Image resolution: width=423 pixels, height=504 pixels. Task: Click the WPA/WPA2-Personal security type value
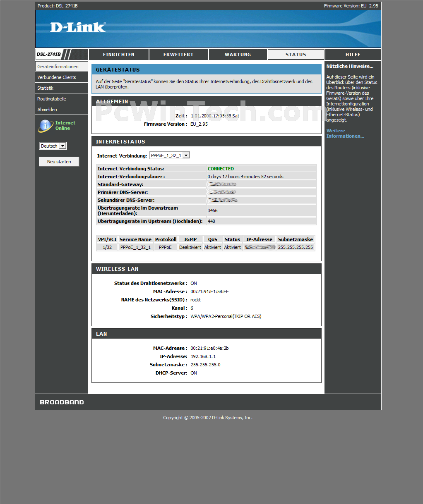(226, 316)
